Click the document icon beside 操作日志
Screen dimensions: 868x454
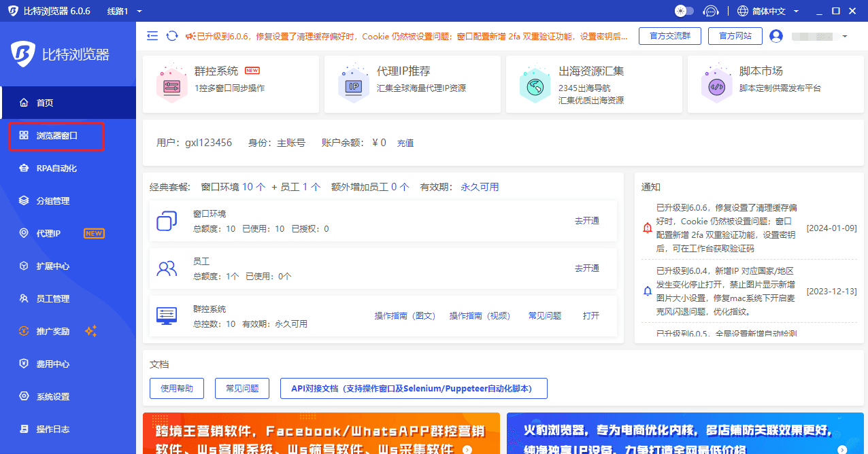(x=24, y=429)
